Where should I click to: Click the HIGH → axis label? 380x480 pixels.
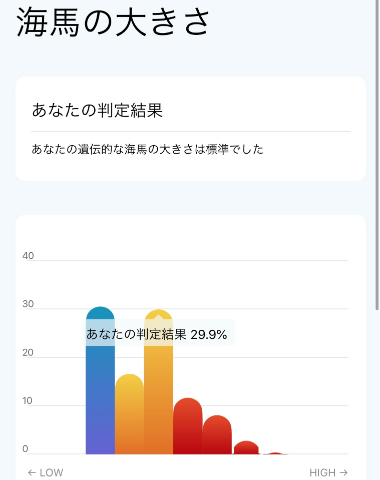pyautogui.click(x=328, y=473)
